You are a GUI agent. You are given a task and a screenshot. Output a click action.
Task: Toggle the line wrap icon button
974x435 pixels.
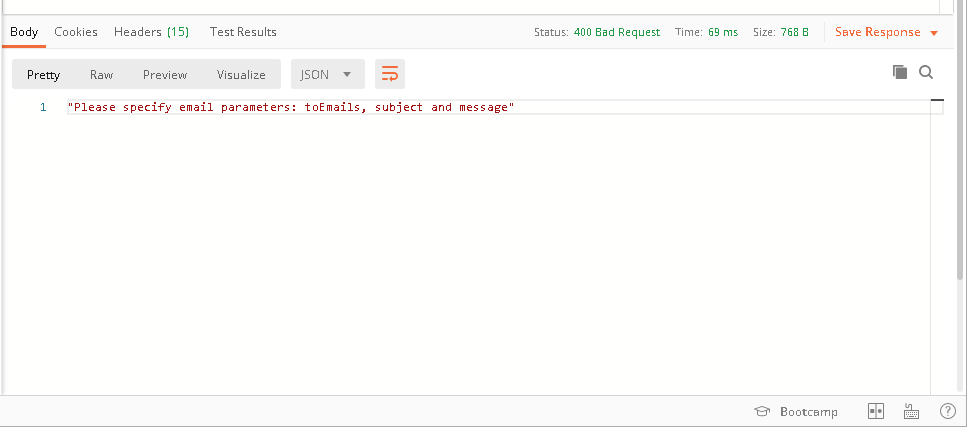pos(389,75)
